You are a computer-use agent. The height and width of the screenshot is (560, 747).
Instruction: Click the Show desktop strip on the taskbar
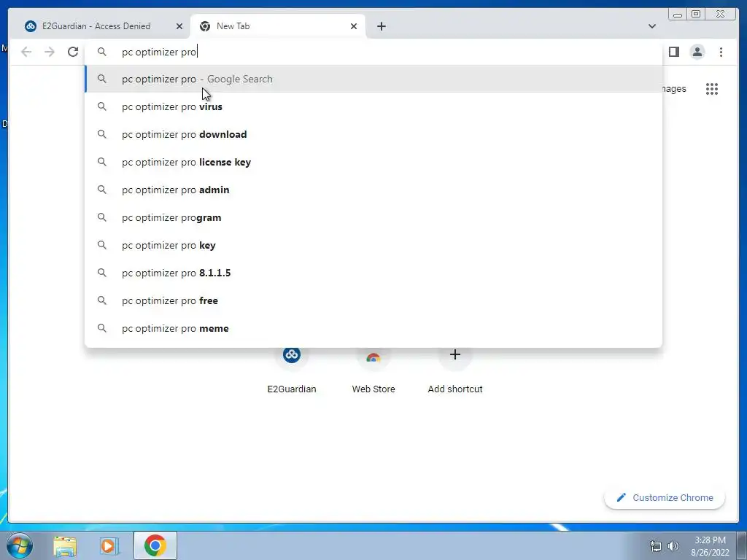pos(742,545)
